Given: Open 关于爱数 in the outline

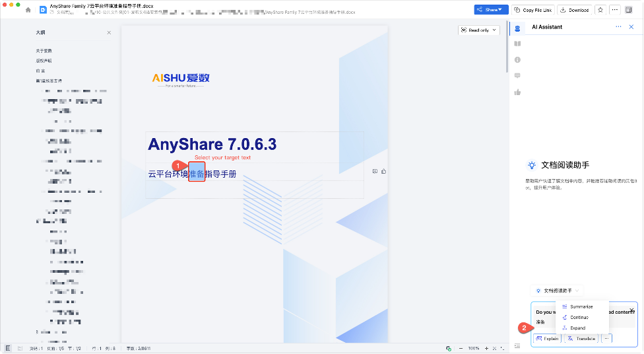Looking at the screenshot, I should point(44,51).
